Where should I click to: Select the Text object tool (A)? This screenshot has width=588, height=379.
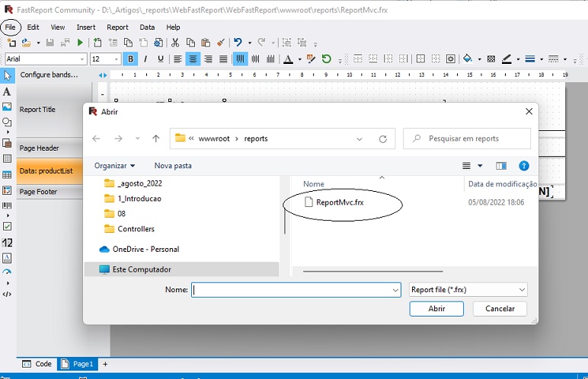click(7, 91)
